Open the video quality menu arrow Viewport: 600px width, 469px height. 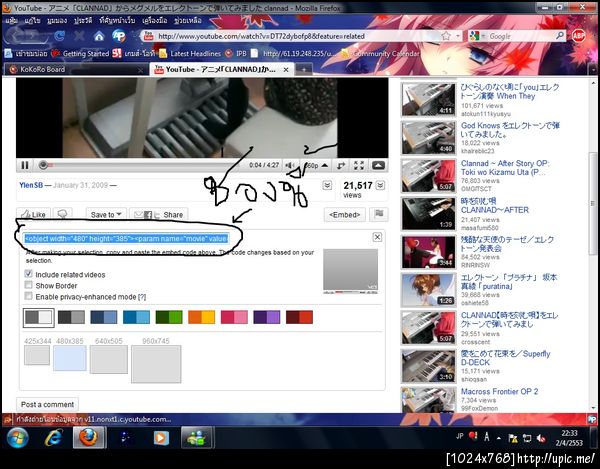click(x=324, y=165)
